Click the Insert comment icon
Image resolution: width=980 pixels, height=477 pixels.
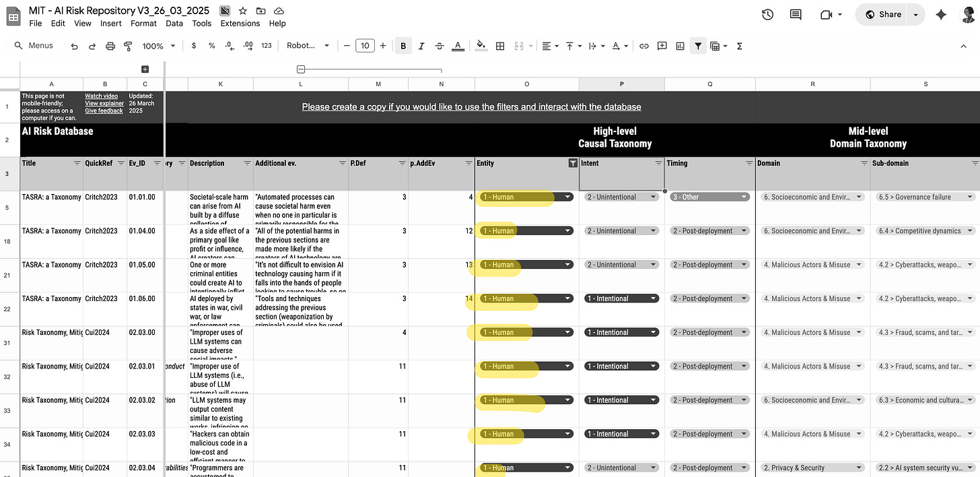coord(662,46)
